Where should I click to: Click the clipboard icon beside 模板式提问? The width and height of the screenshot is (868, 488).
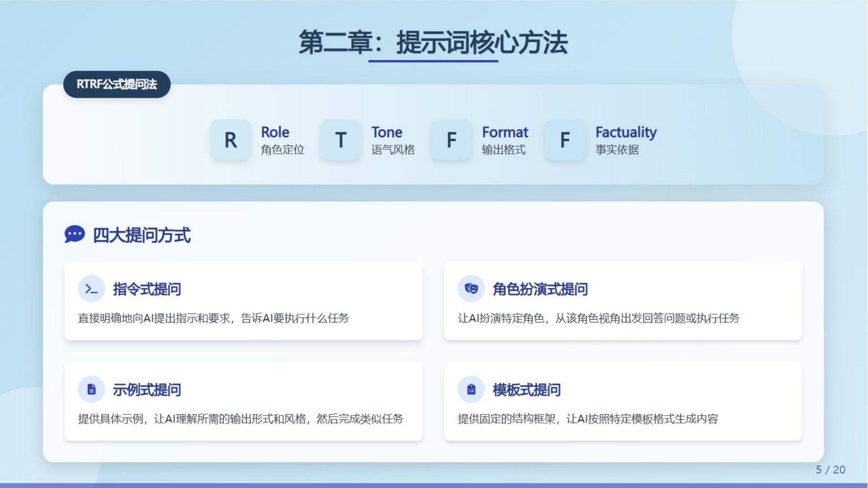click(x=471, y=389)
